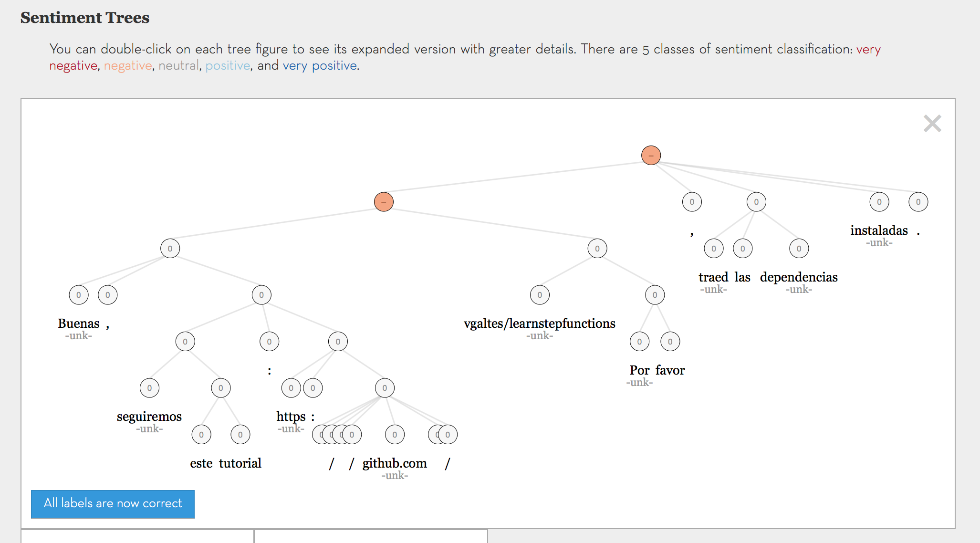Select the node above 'github.com'
The image size is (980, 543).
pos(394,434)
